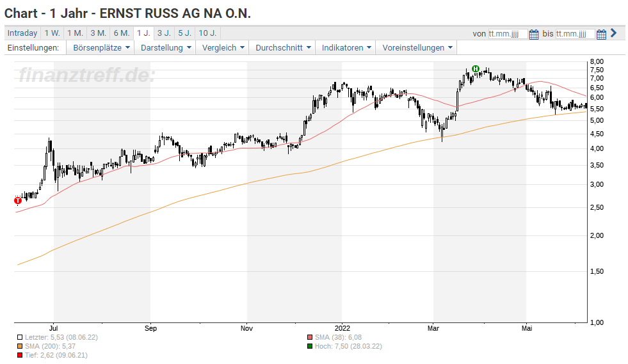Switch to the Intraday tab
This screenshot has height=364, width=628.
22,33
